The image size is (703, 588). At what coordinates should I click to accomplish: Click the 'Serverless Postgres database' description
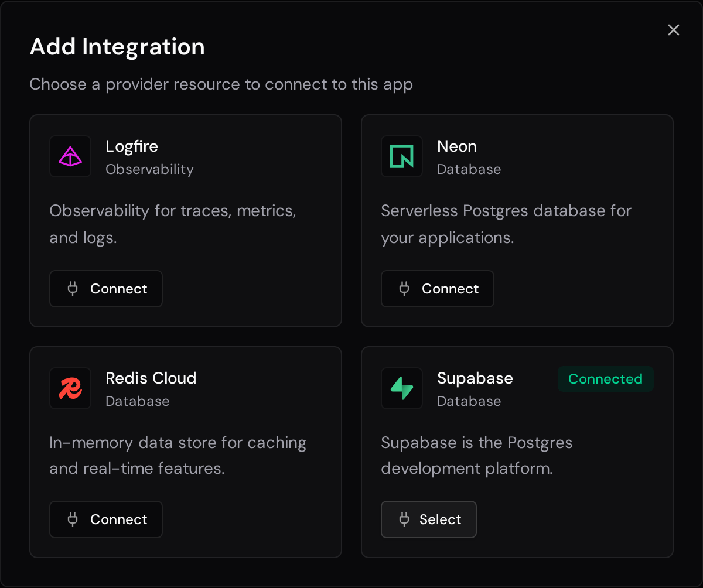point(506,224)
